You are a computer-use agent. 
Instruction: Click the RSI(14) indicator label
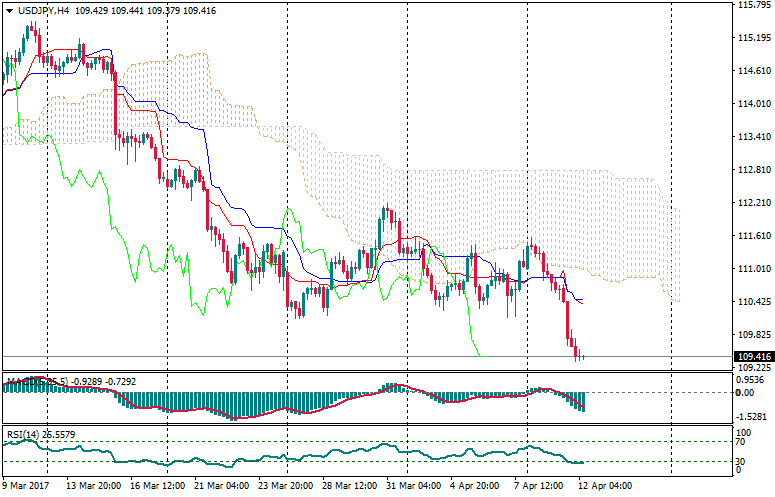pos(24,434)
